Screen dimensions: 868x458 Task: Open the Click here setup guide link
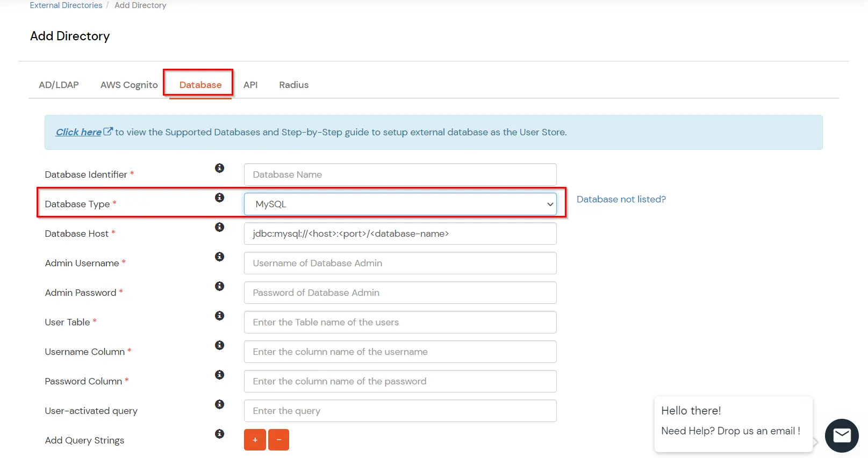point(78,132)
